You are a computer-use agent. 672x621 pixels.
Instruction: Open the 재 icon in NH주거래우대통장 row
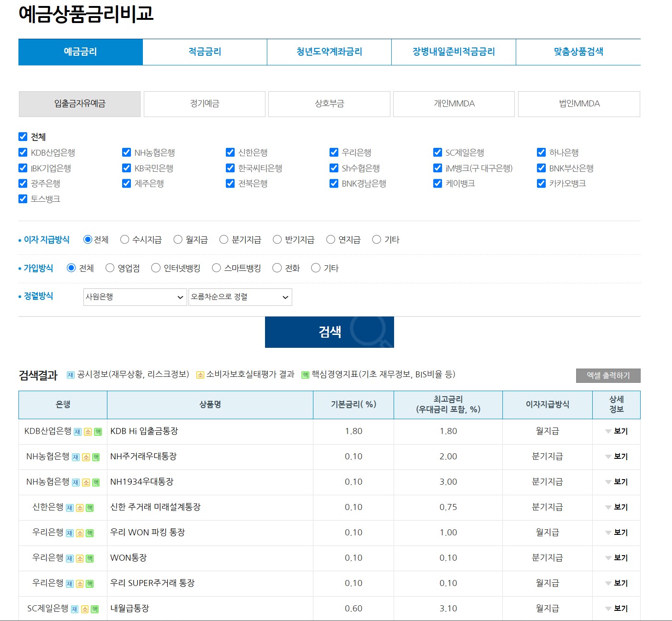click(76, 457)
